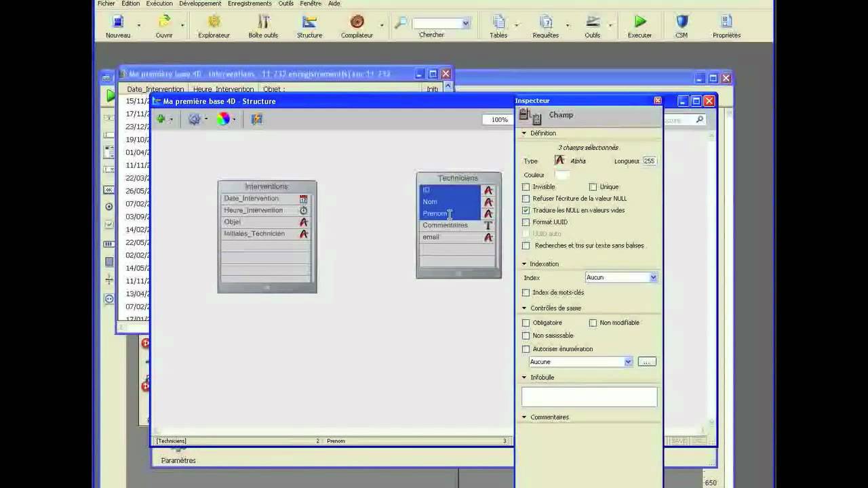
Task: Click the date type icon of Date_Intervention
Action: [x=303, y=199]
